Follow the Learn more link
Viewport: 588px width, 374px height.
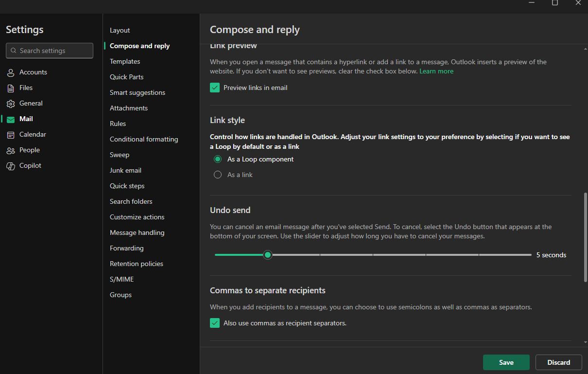[436, 71]
